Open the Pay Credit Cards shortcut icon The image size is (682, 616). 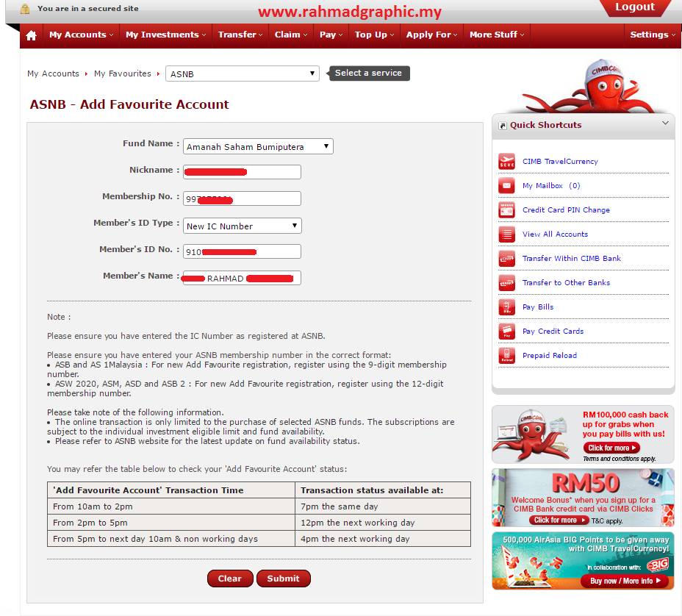click(506, 332)
